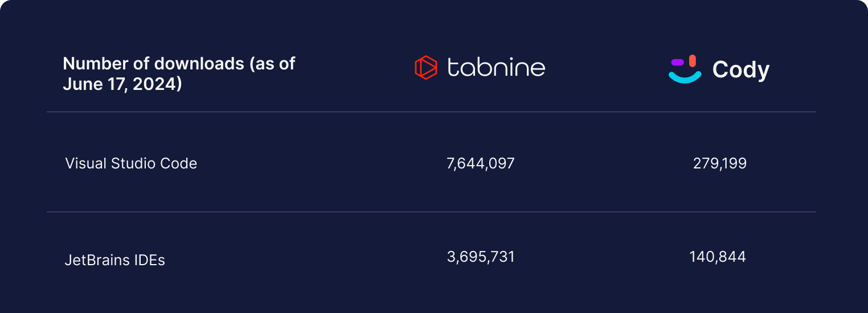Click the divider line below the header
Viewport: 868px width, 313px height.
[x=431, y=112]
